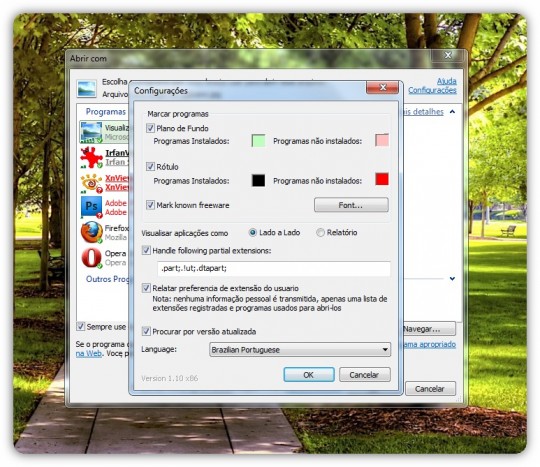
Task: Collapse the Programas section arrow
Action: [452, 112]
